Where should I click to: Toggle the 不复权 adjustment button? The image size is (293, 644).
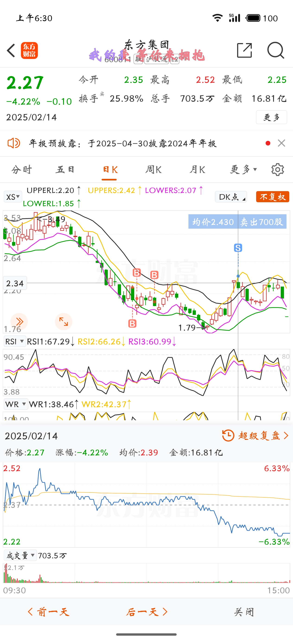pyautogui.click(x=273, y=197)
